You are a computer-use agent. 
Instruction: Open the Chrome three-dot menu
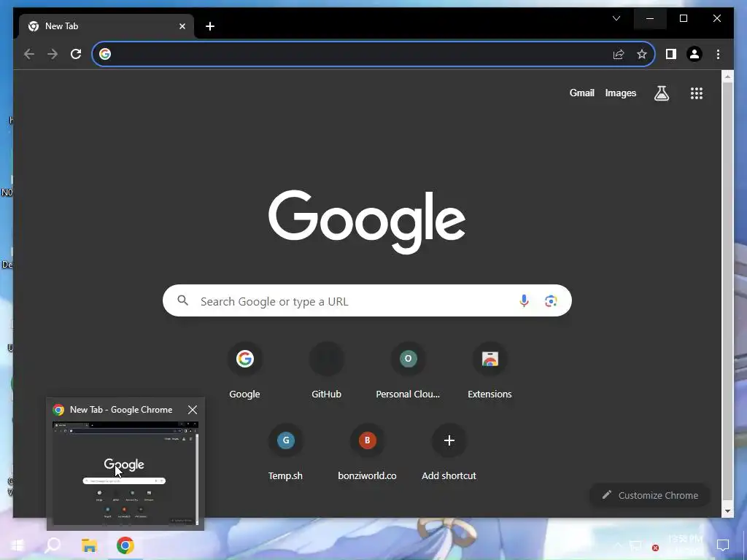(718, 54)
